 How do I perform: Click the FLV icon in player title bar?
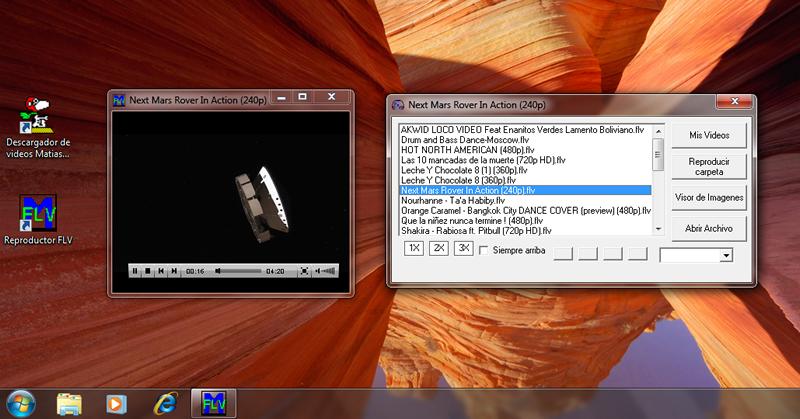point(119,100)
